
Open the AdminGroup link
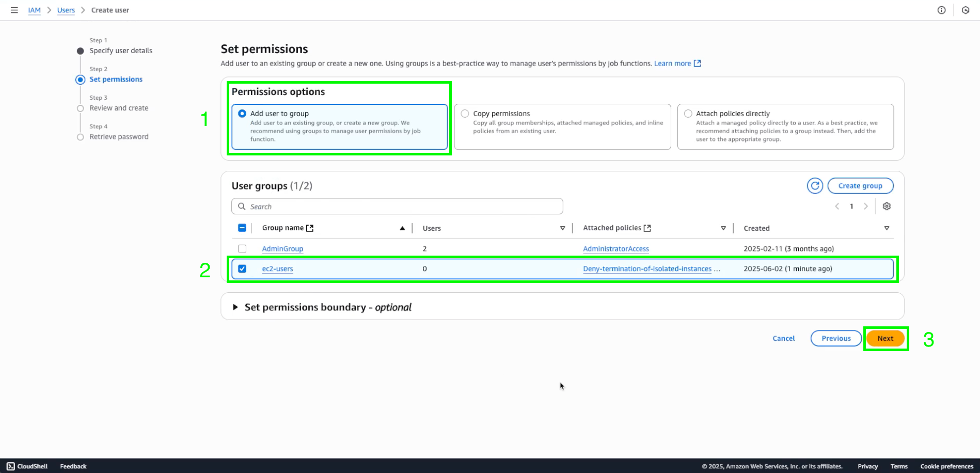282,249
